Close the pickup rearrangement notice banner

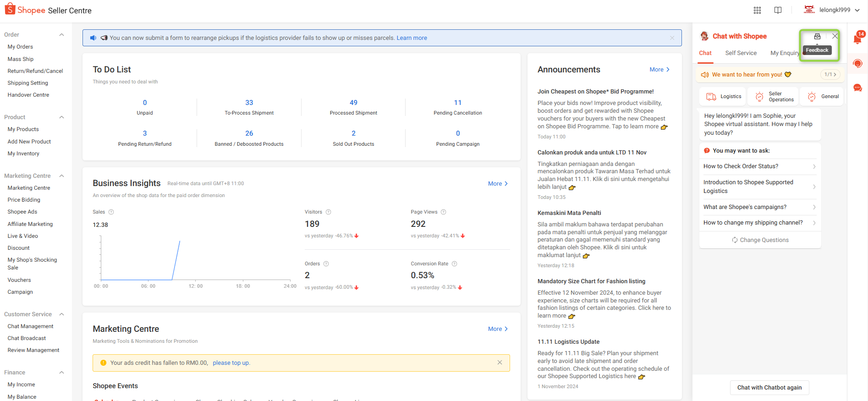[x=672, y=38]
